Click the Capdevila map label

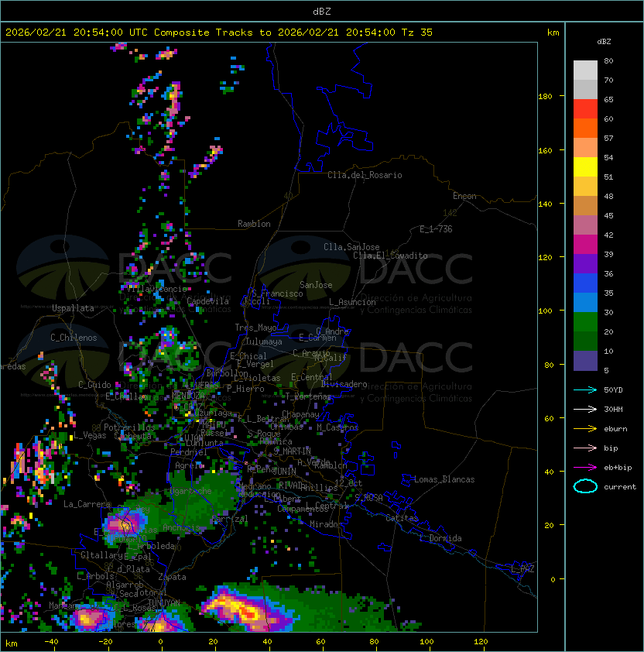(x=207, y=301)
